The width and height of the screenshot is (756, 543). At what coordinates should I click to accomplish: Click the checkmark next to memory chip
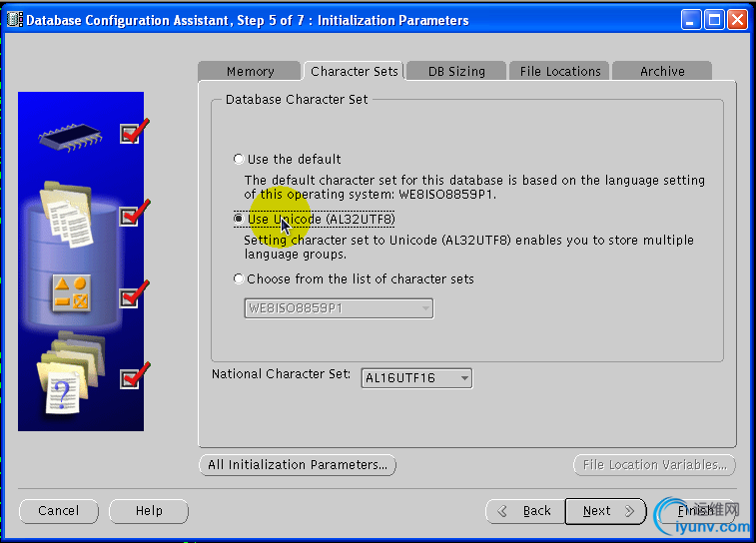click(x=134, y=132)
